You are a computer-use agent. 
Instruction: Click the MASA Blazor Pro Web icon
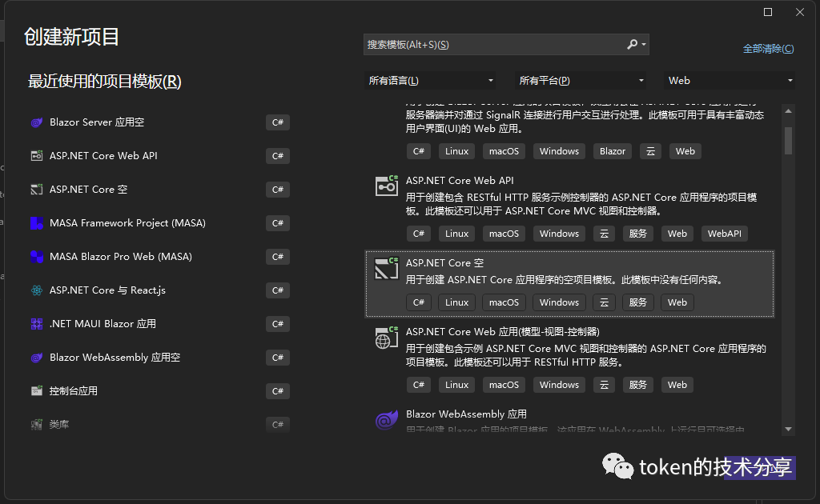point(37,257)
